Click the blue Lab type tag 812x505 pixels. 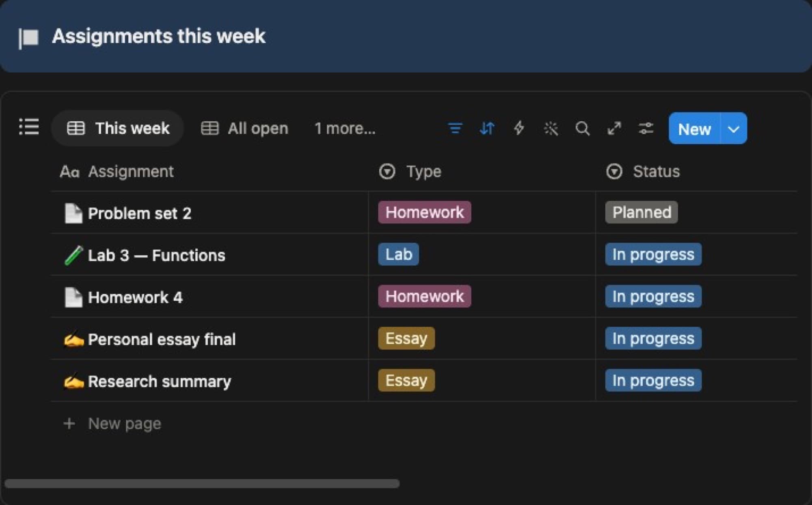(398, 255)
